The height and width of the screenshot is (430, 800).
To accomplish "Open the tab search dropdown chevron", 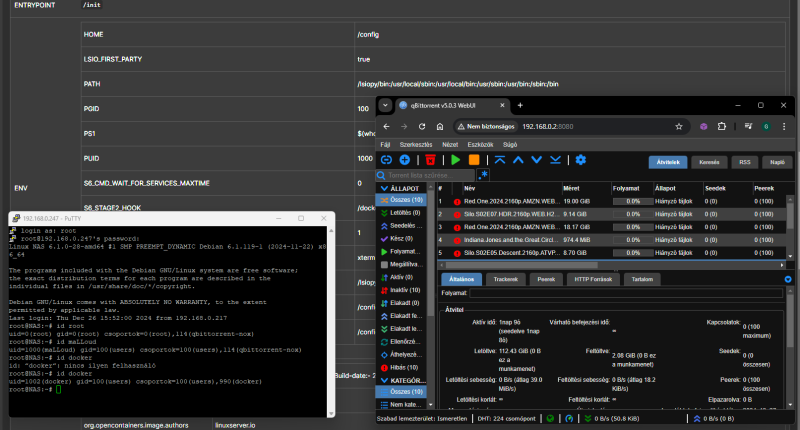I will click(385, 106).
